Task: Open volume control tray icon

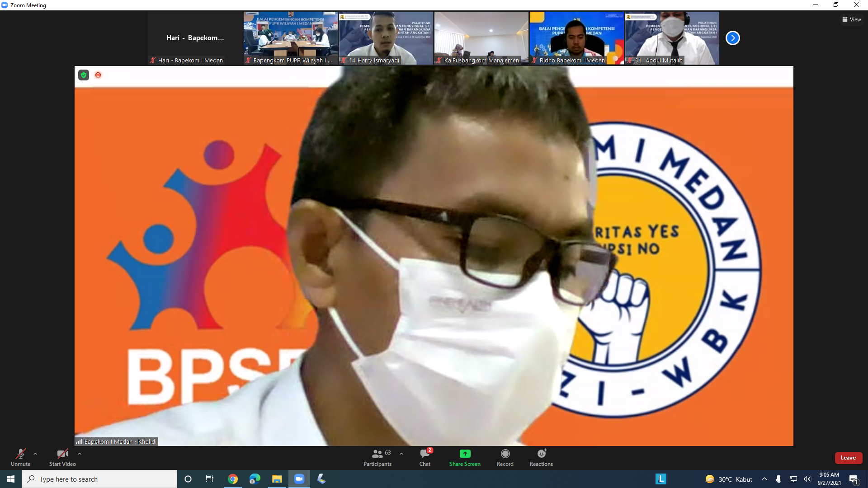Action: 807,479
